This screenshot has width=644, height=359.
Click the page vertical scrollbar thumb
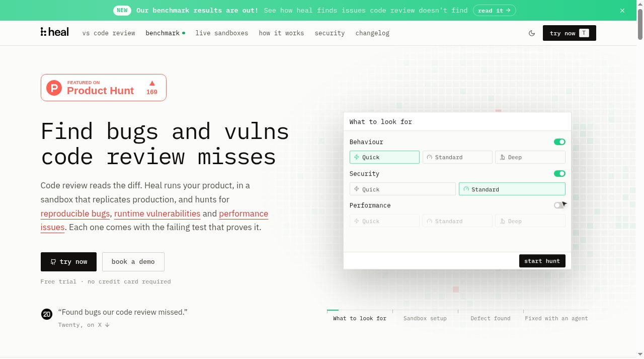coord(640,24)
